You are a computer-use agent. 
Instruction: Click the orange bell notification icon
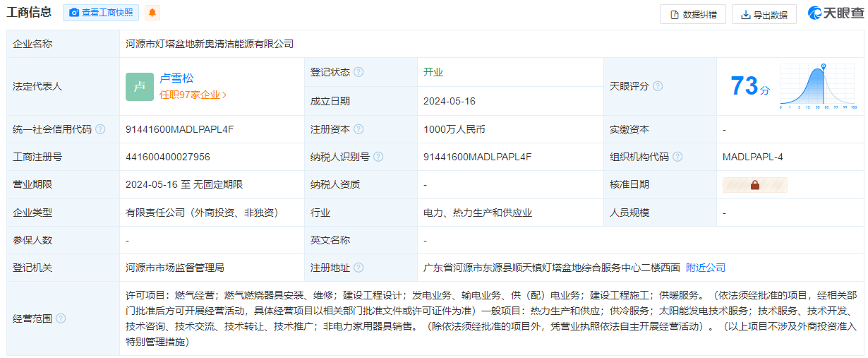152,13
